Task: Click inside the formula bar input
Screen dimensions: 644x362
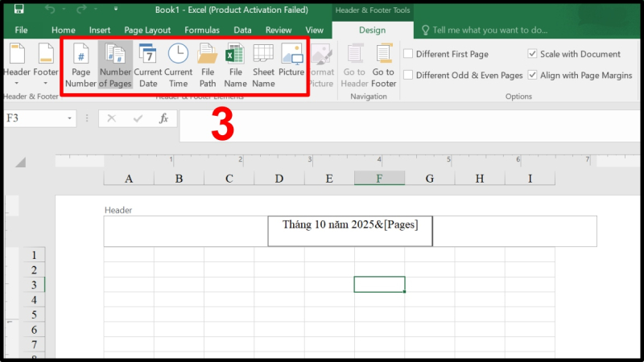Action: pyautogui.click(x=409, y=125)
